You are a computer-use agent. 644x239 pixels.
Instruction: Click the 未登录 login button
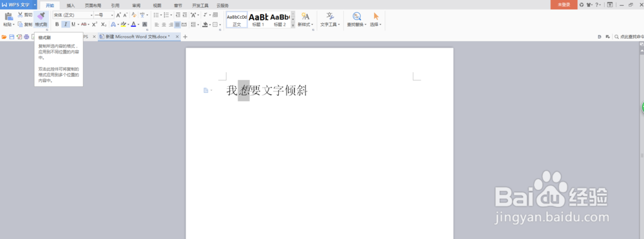564,5
